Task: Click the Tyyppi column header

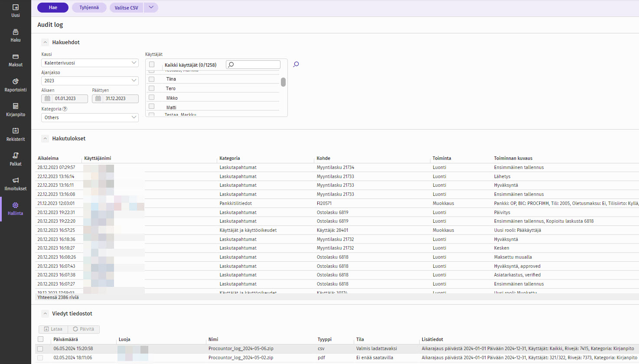Action: pyautogui.click(x=325, y=339)
